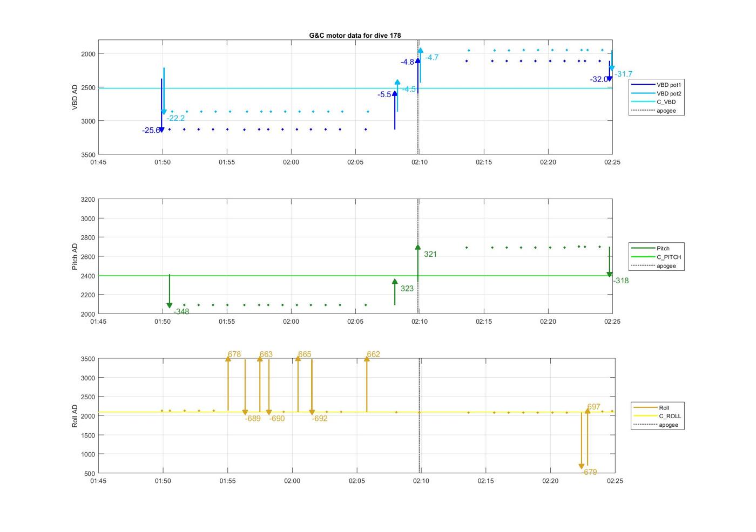Image resolution: width=756 pixels, height=532 pixels.
Task: Click the 500 tick on Roll axis
Action: click(x=90, y=474)
